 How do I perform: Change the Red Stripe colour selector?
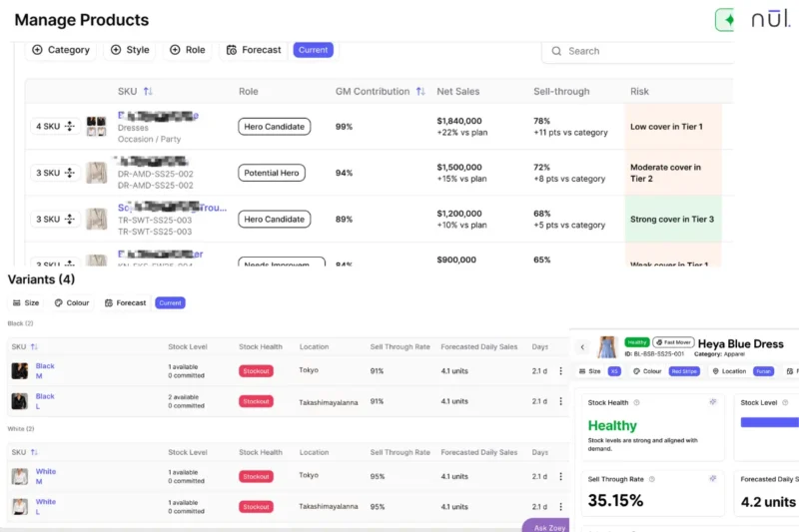pyautogui.click(x=684, y=371)
